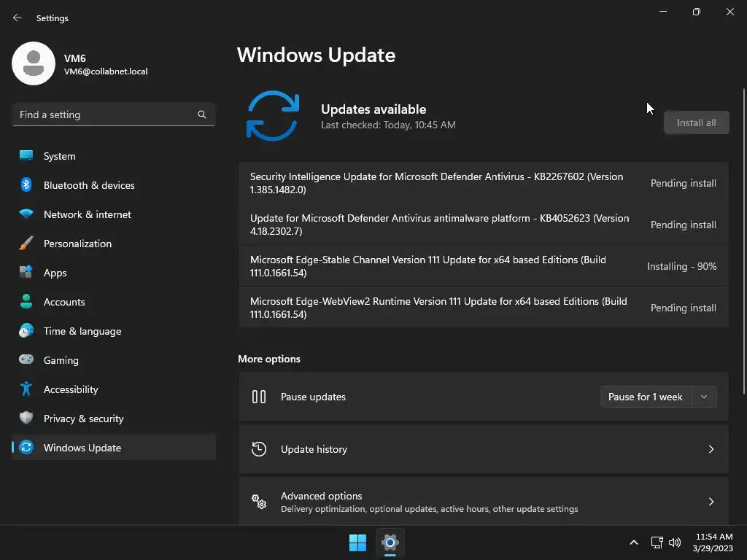Select the Edge-Stable Channel Version 111 update row

[484, 266]
